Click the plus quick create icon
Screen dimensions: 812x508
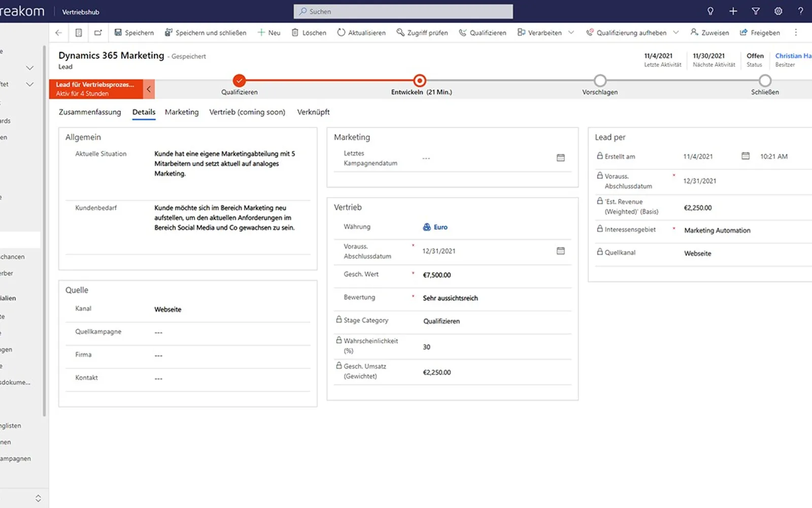click(x=733, y=11)
